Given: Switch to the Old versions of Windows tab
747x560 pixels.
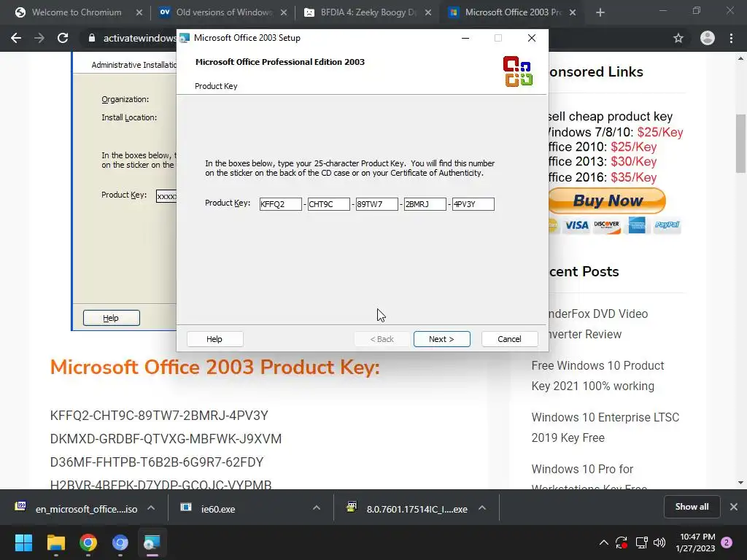Looking at the screenshot, I should point(224,12).
